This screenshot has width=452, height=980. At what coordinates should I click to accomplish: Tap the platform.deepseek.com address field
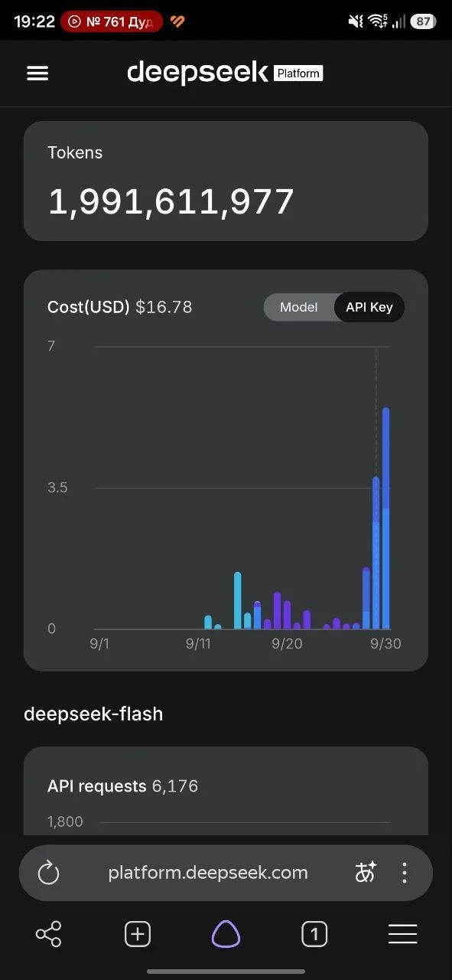click(208, 873)
